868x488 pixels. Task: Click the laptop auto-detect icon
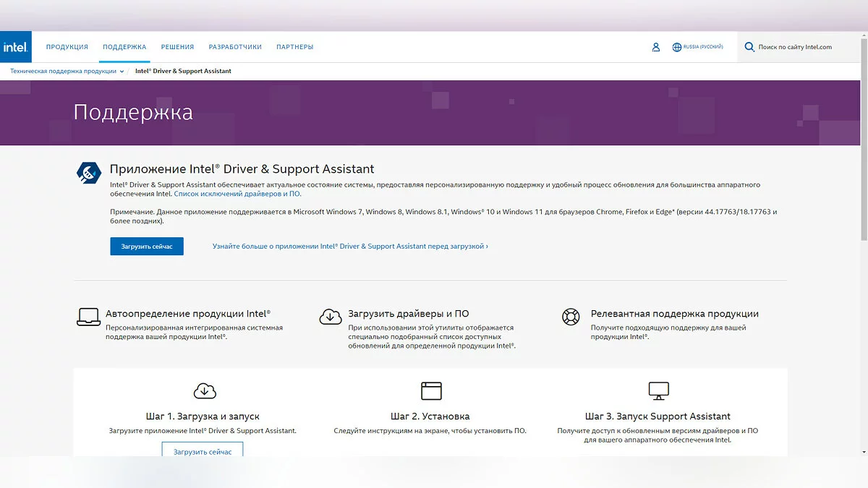(x=88, y=317)
